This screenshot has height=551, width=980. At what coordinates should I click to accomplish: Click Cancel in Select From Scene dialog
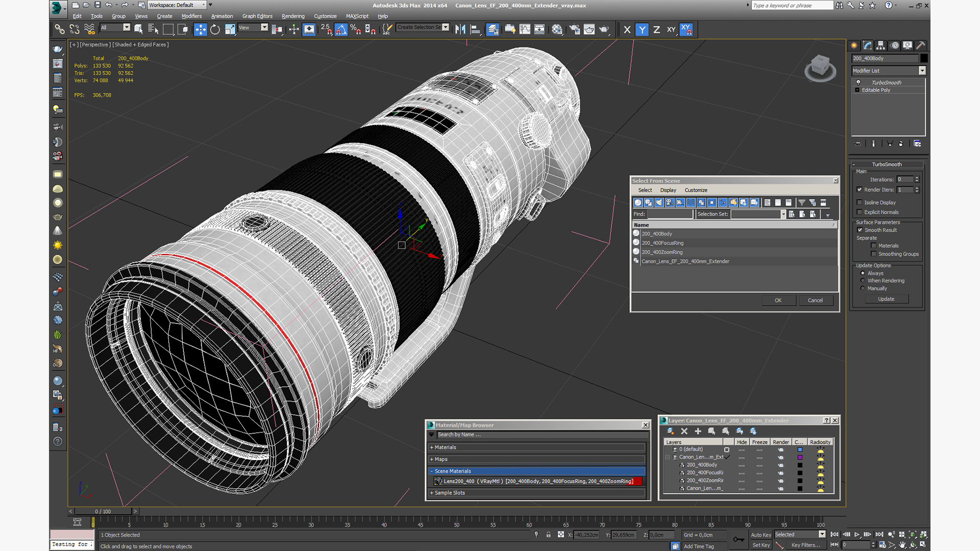pyautogui.click(x=815, y=300)
